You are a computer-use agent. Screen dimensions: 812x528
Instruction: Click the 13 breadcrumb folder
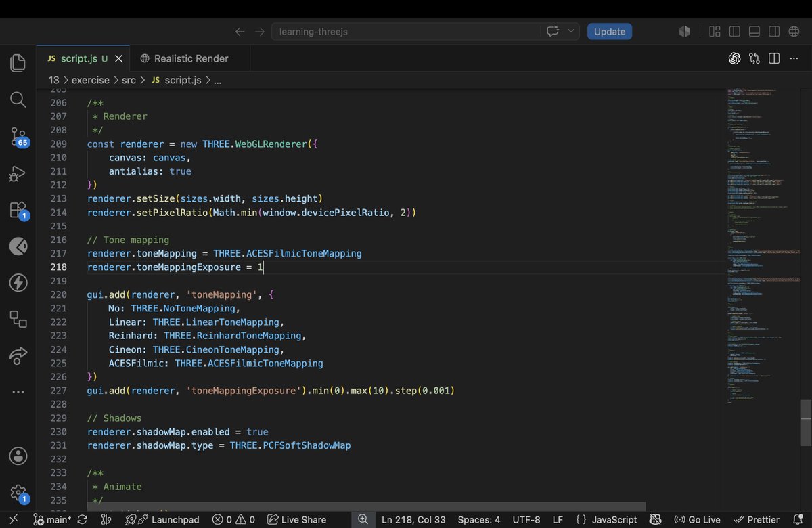54,80
